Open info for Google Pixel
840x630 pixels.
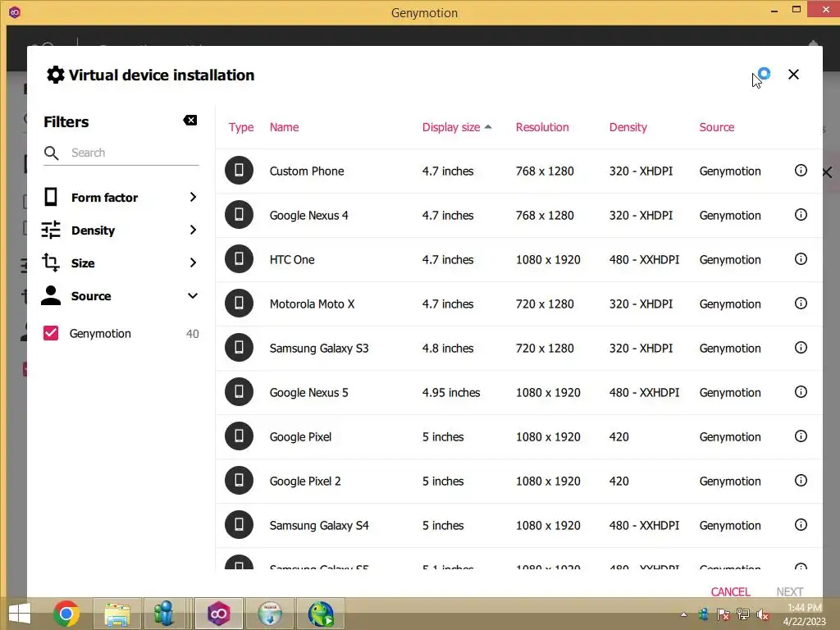point(801,436)
